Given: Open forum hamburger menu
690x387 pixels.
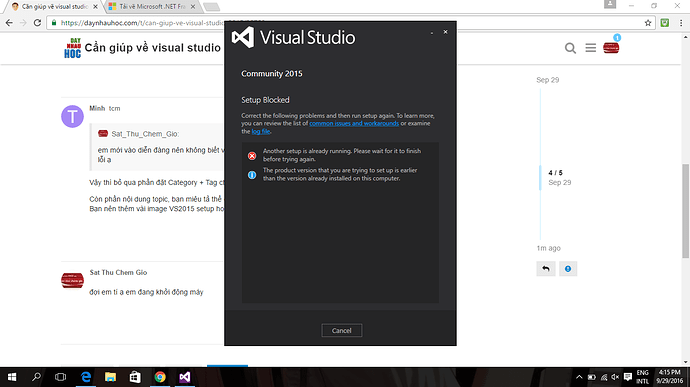Looking at the screenshot, I should (591, 48).
